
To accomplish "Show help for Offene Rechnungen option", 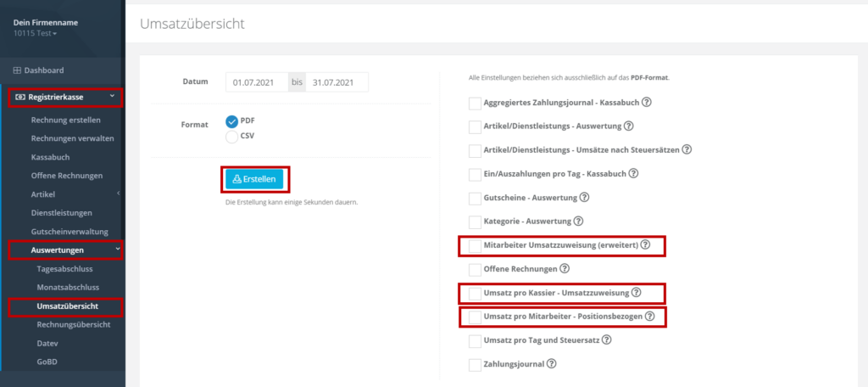I will (564, 269).
